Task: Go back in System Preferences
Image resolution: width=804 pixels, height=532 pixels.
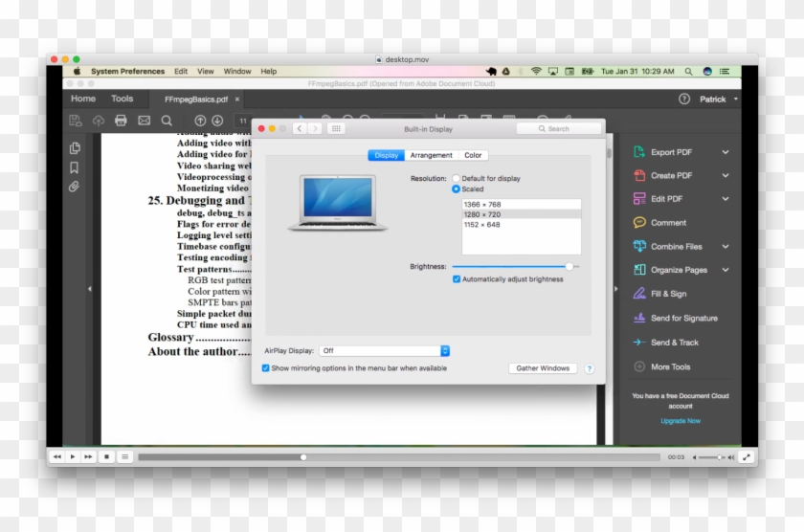Action: click(300, 128)
